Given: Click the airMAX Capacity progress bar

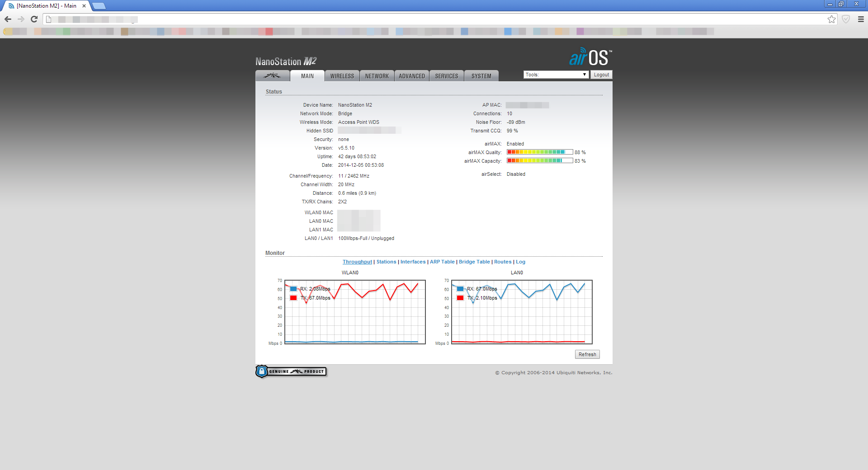Looking at the screenshot, I should pos(540,161).
